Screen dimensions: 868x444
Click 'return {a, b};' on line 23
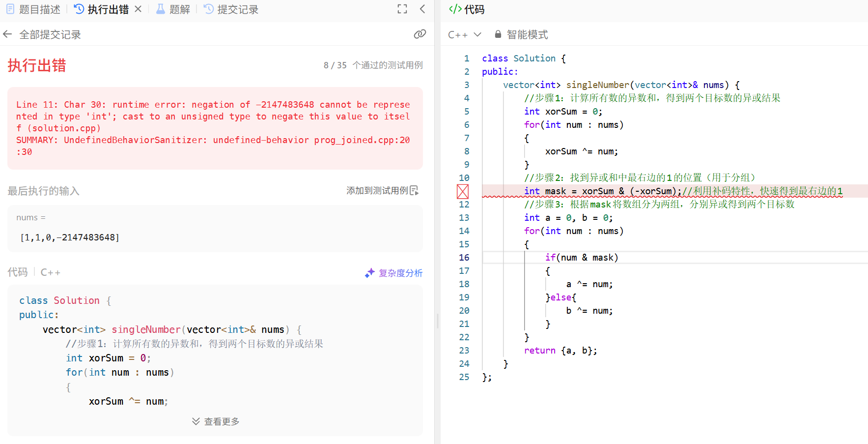(x=560, y=351)
